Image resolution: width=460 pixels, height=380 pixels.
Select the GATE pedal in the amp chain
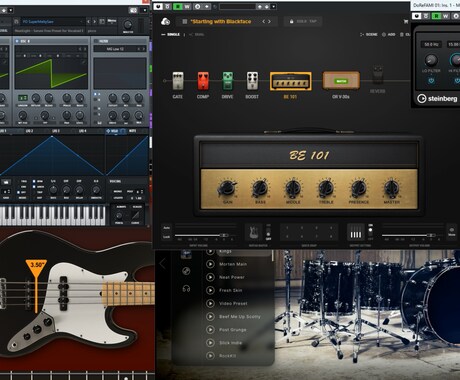click(178, 81)
